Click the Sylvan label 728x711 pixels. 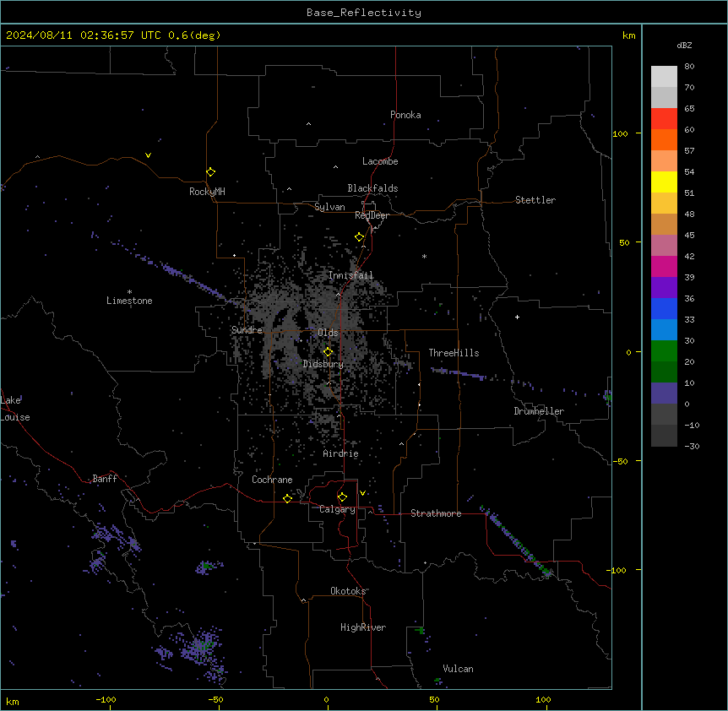pyautogui.click(x=329, y=207)
